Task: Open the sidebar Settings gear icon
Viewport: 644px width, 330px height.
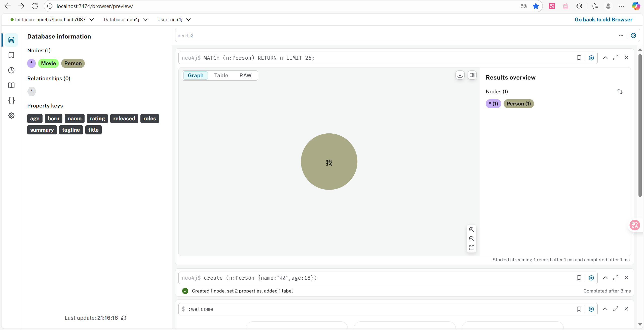Action: 11,116
